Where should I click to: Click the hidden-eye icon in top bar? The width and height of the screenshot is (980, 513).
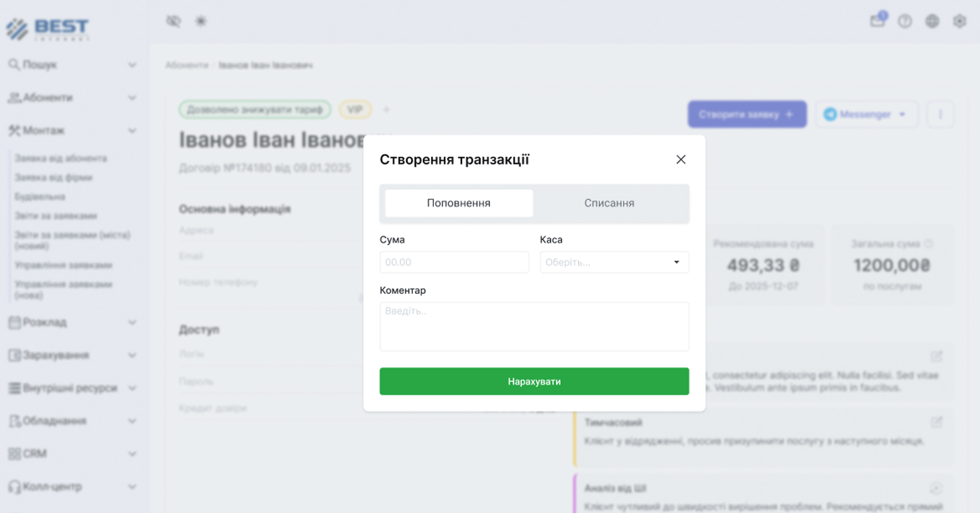tap(174, 21)
